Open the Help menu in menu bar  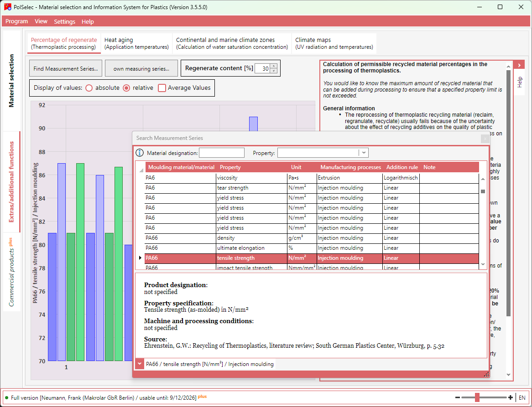[x=88, y=21]
